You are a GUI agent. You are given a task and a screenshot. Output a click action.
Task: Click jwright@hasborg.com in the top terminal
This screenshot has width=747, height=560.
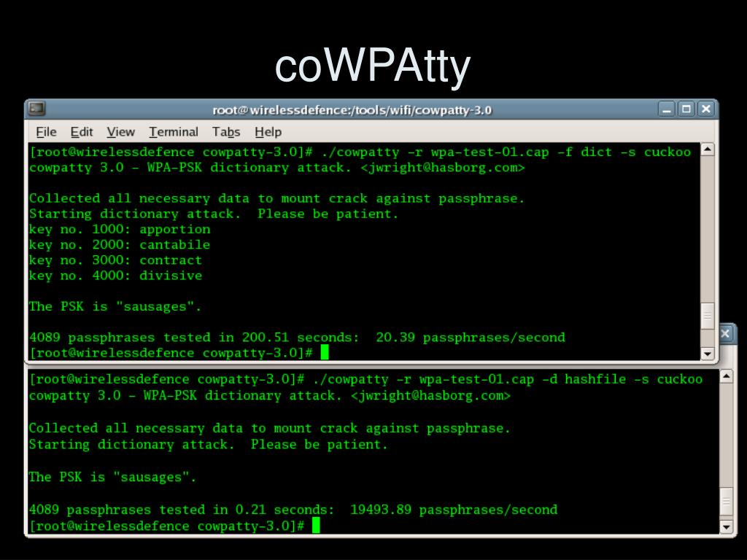[x=443, y=168]
